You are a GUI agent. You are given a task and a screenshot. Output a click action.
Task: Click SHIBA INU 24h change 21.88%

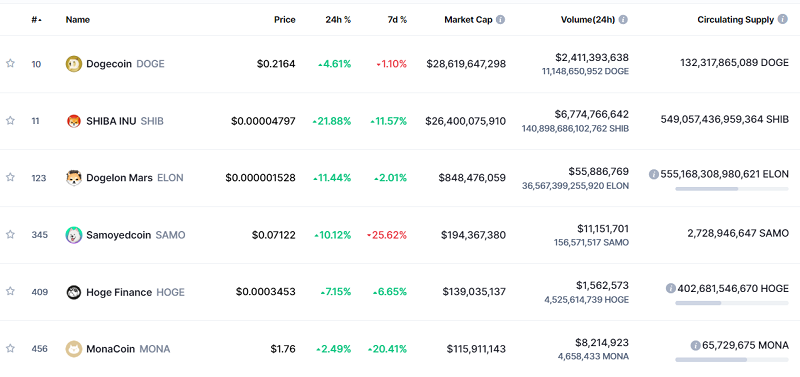point(332,121)
